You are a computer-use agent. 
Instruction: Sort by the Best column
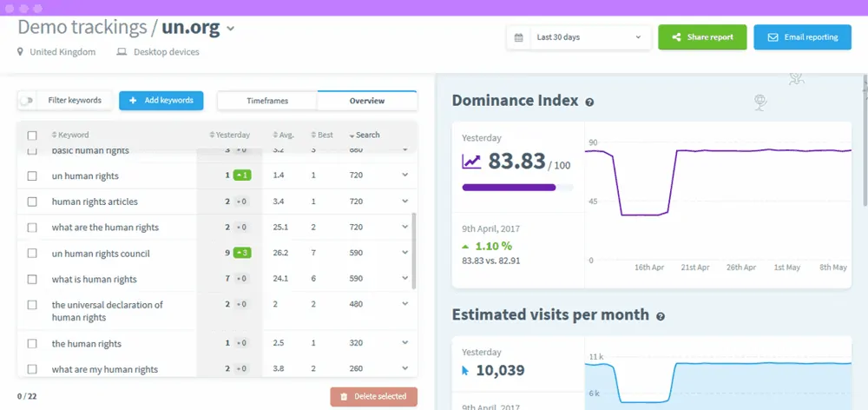coord(322,135)
